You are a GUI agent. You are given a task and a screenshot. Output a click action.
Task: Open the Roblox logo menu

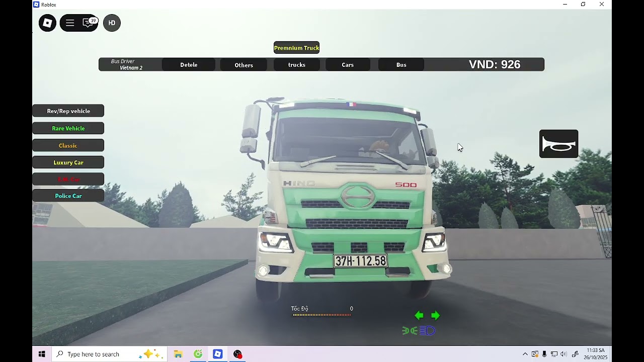coord(47,23)
